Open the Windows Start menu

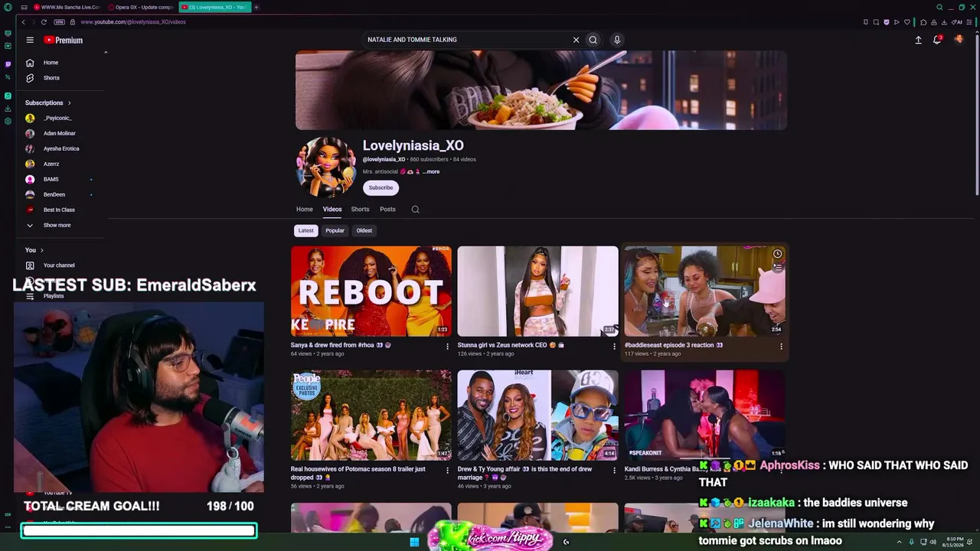(x=414, y=542)
